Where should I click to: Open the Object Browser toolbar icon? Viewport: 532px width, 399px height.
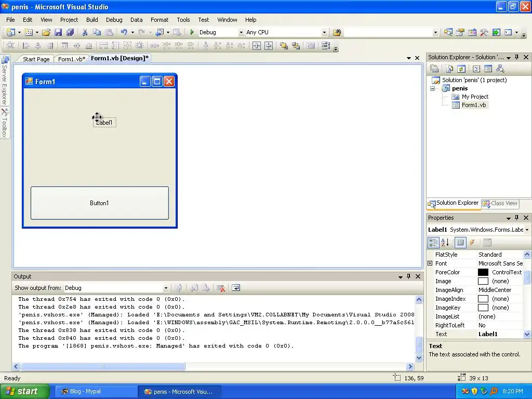click(x=472, y=32)
